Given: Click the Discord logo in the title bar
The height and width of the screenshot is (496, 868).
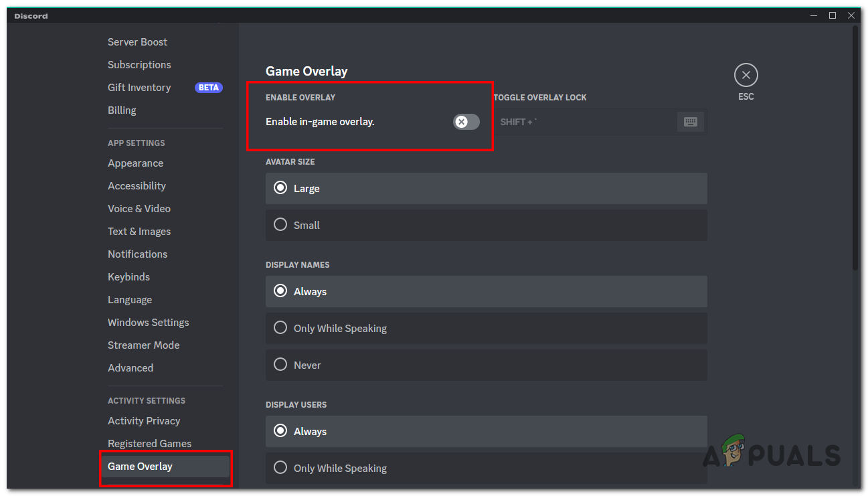Looking at the screenshot, I should [x=30, y=15].
